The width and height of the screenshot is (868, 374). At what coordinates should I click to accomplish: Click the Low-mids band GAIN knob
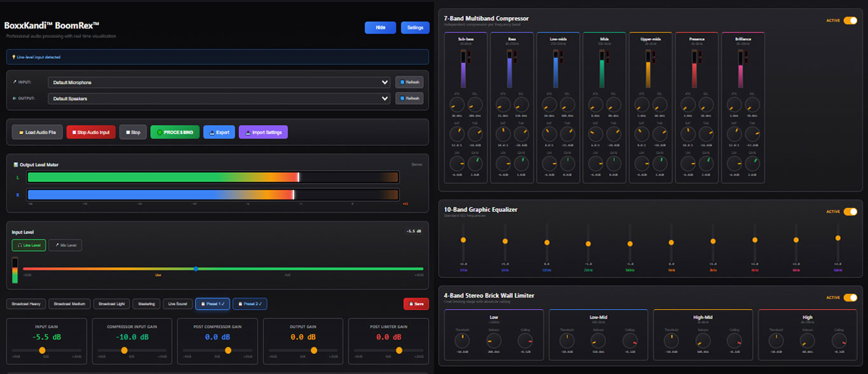point(567,163)
